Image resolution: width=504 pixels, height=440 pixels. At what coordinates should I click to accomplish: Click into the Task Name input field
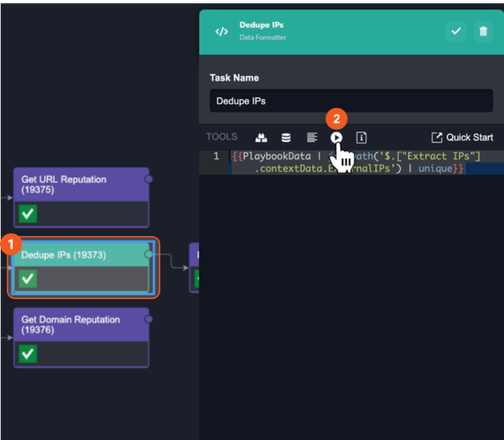coord(351,101)
